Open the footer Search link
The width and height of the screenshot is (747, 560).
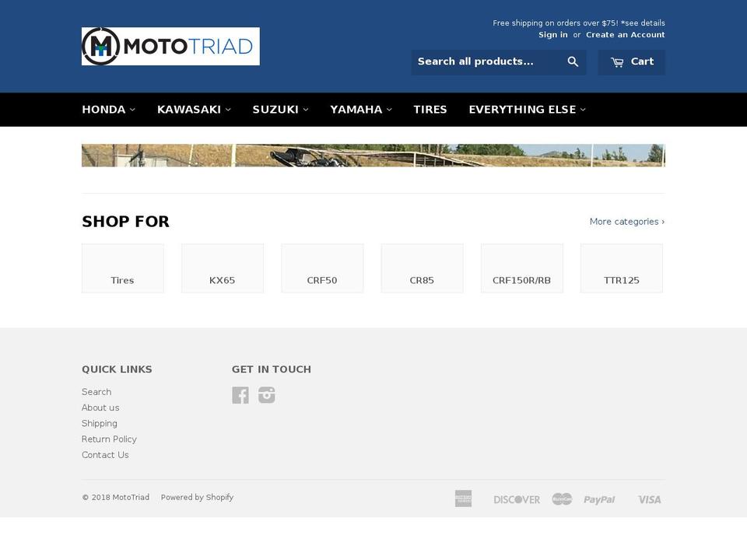96,392
